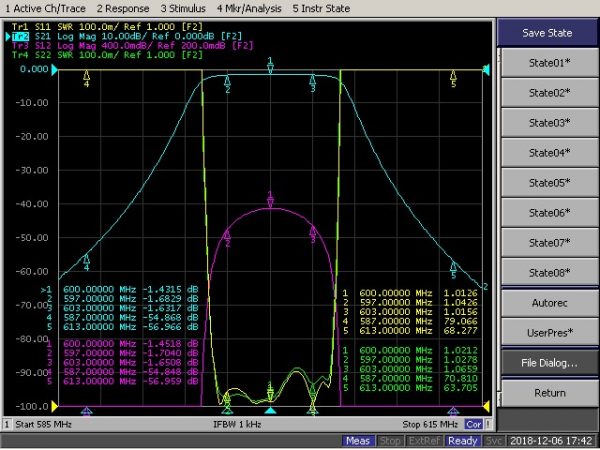Click the Stop 615 MHz field
Image resolution: width=600 pixels, height=450 pixels.
click(430, 424)
